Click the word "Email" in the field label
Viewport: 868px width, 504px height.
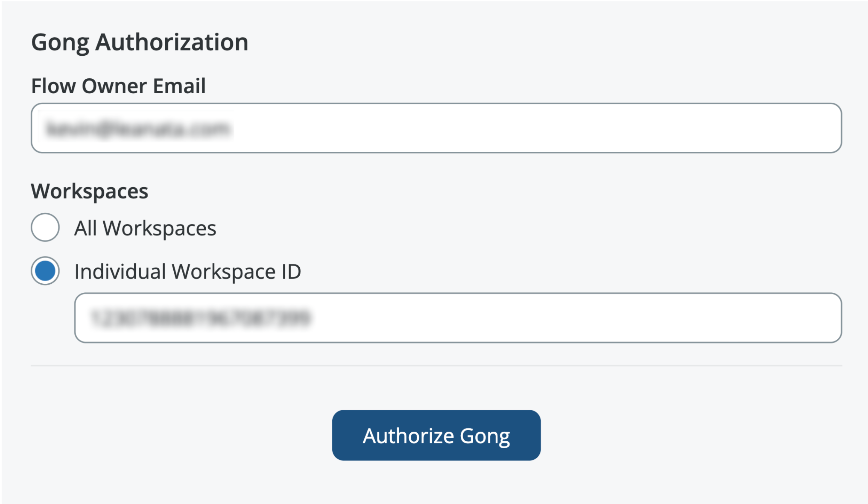[179, 86]
